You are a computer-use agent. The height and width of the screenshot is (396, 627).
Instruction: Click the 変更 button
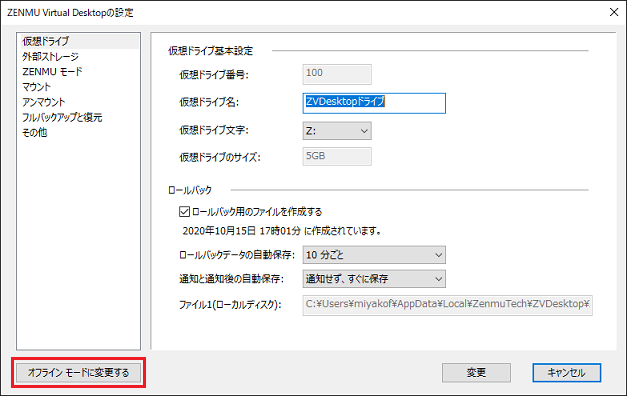476,373
